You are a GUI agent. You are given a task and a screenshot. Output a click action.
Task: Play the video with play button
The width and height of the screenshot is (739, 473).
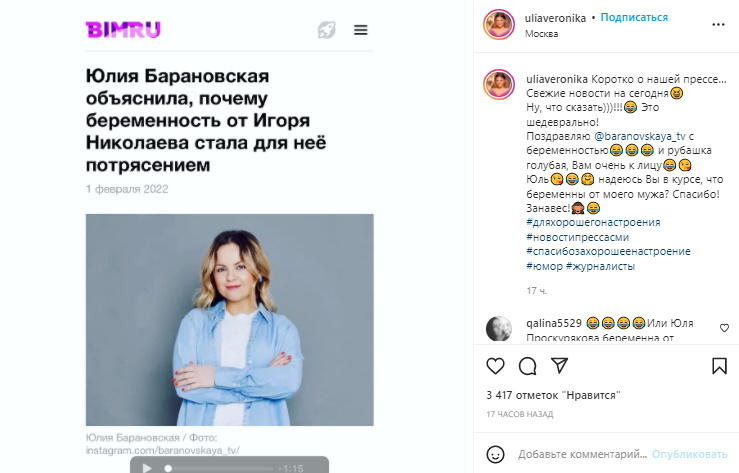click(x=147, y=468)
